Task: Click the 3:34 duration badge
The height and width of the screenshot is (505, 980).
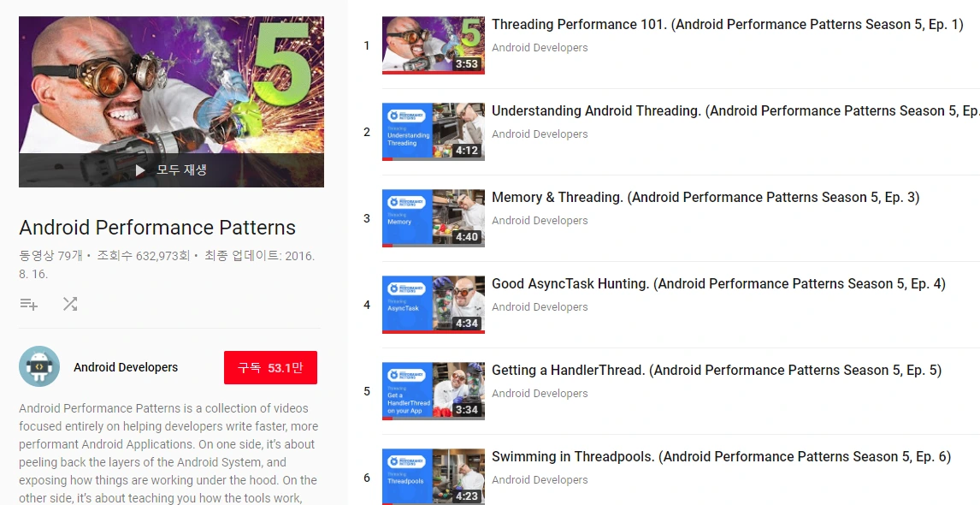Action: (x=467, y=409)
